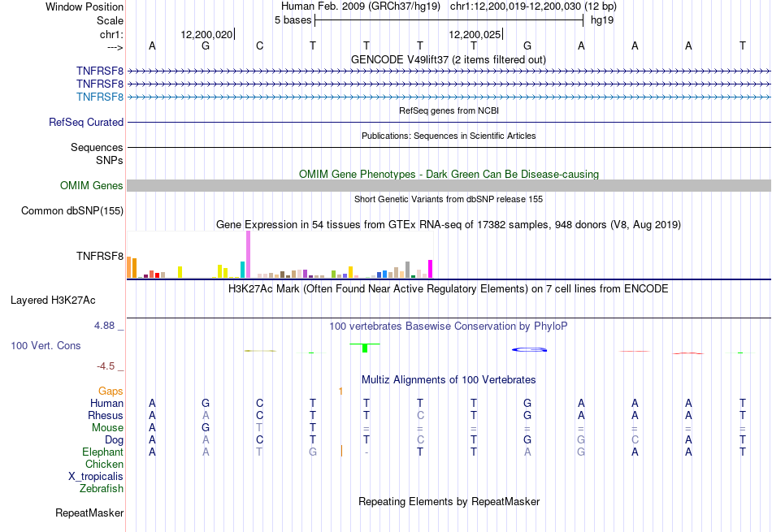Viewport: 772px width, 532px height.
Task: Select the Human species row label
Action: 106,403
